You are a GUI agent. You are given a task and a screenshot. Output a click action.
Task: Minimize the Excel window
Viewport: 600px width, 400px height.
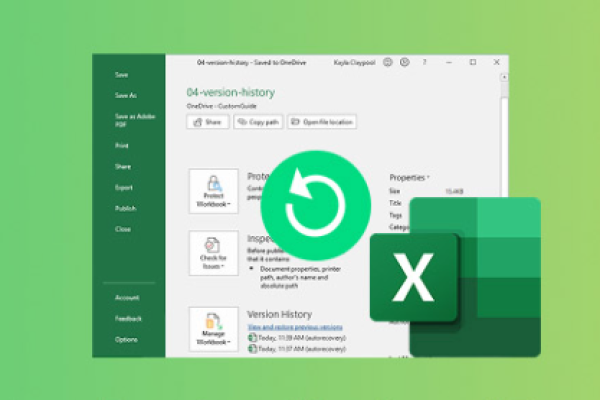(x=449, y=62)
